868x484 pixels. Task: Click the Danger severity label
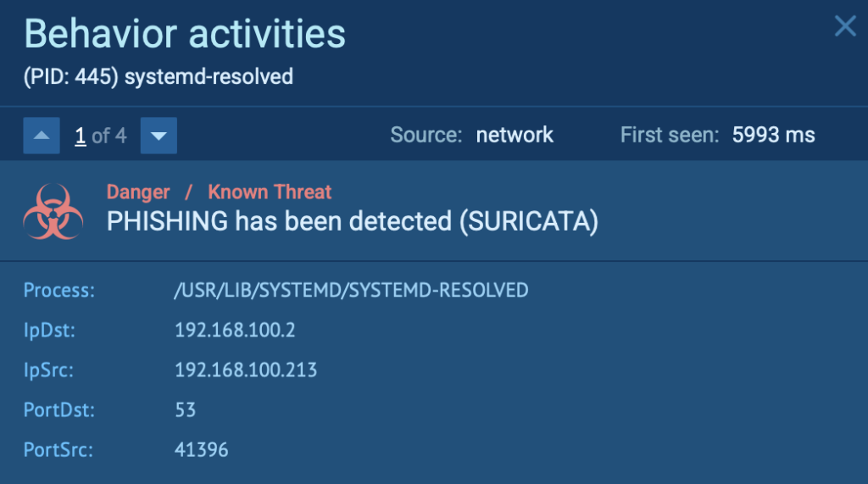tap(138, 192)
